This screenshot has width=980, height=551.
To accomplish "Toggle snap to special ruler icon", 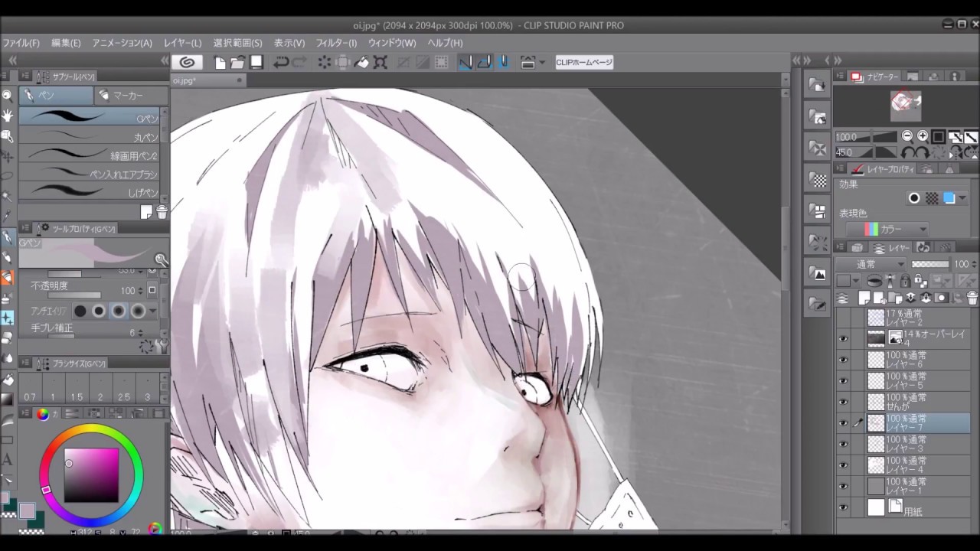I will (x=484, y=63).
